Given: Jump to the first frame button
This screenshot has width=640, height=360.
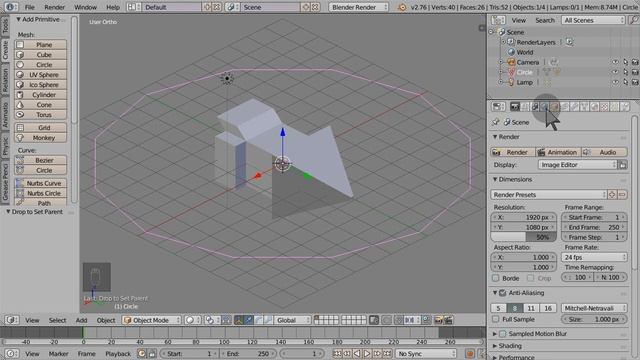Looking at the screenshot, I should tap(337, 354).
